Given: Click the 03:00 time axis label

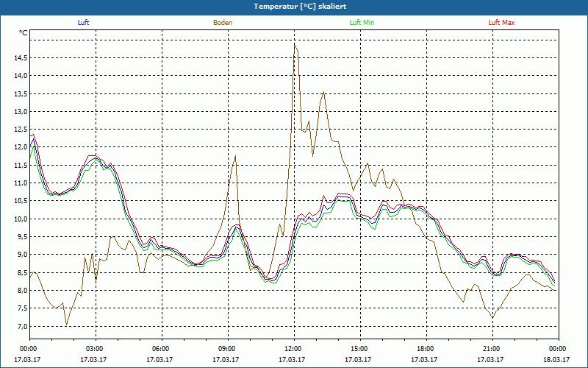Looking at the screenshot, I should (x=96, y=349).
